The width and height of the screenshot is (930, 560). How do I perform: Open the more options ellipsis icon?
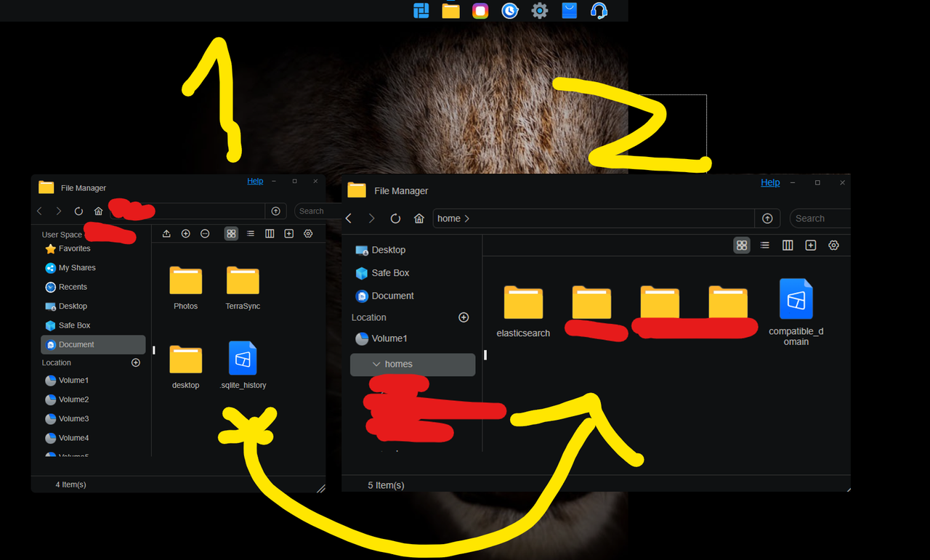point(205,233)
